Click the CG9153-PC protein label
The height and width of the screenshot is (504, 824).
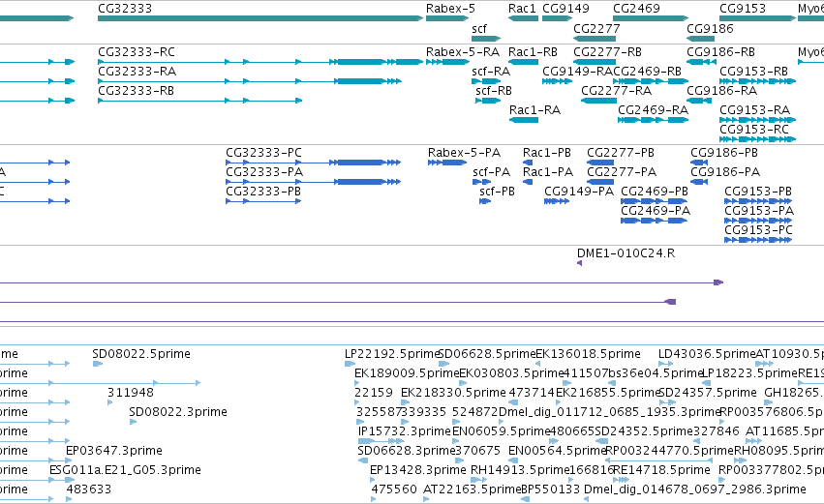tap(758, 230)
